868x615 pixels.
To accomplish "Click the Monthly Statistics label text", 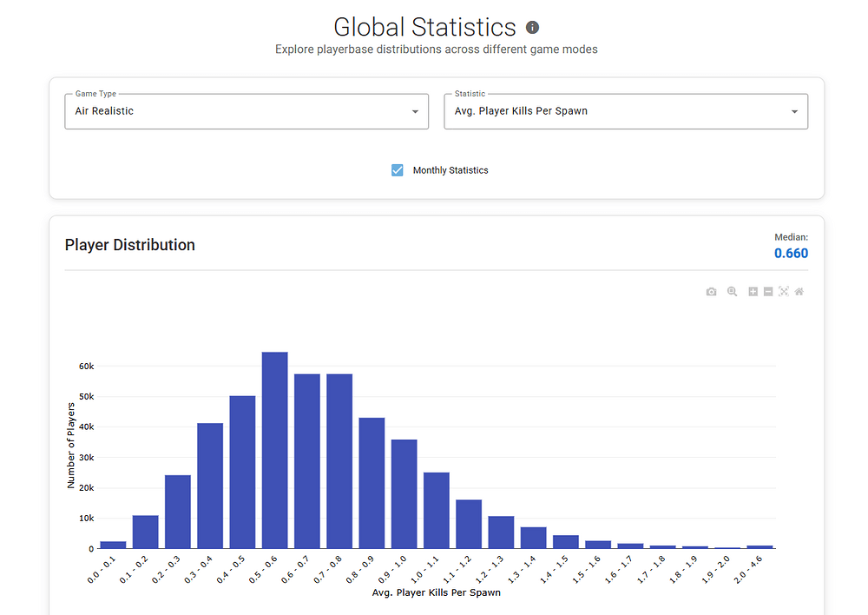I will point(450,170).
